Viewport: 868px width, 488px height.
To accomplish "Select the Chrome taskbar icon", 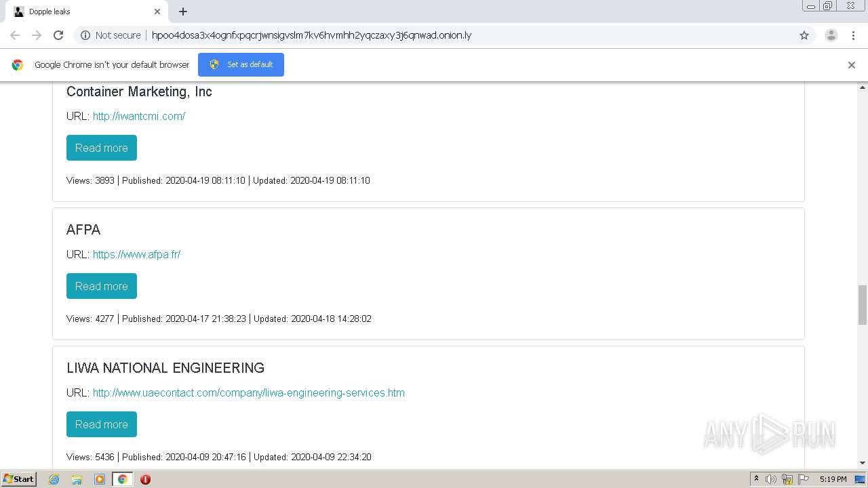I will (122, 479).
